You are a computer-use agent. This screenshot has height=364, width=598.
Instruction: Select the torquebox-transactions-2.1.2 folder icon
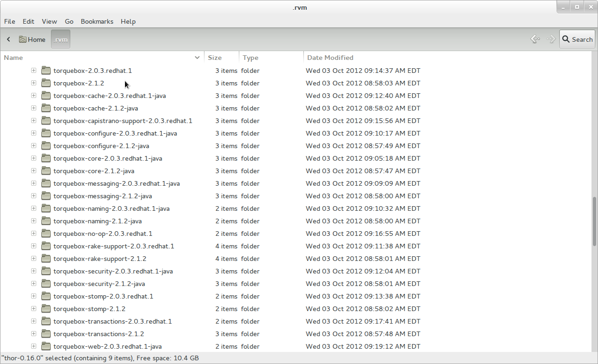click(x=46, y=334)
